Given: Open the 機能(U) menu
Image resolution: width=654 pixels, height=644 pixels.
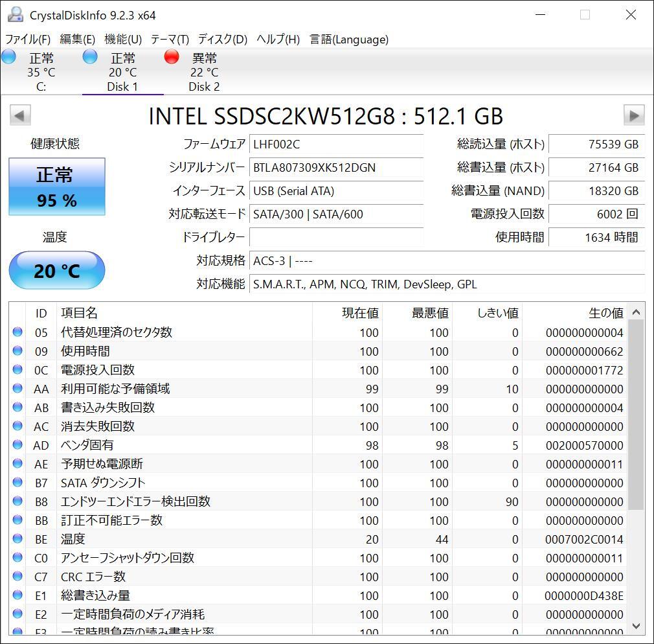Looking at the screenshot, I should click(123, 40).
